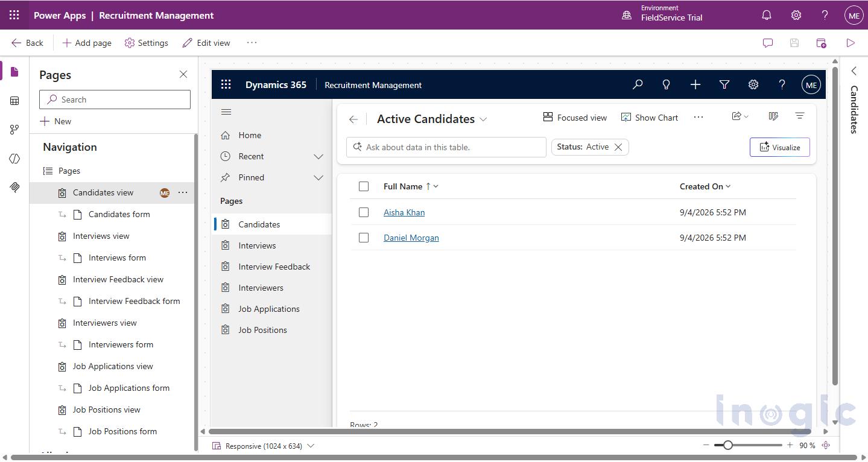Click the Play app icon
Image resolution: width=868 pixels, height=462 pixels.
(851, 43)
